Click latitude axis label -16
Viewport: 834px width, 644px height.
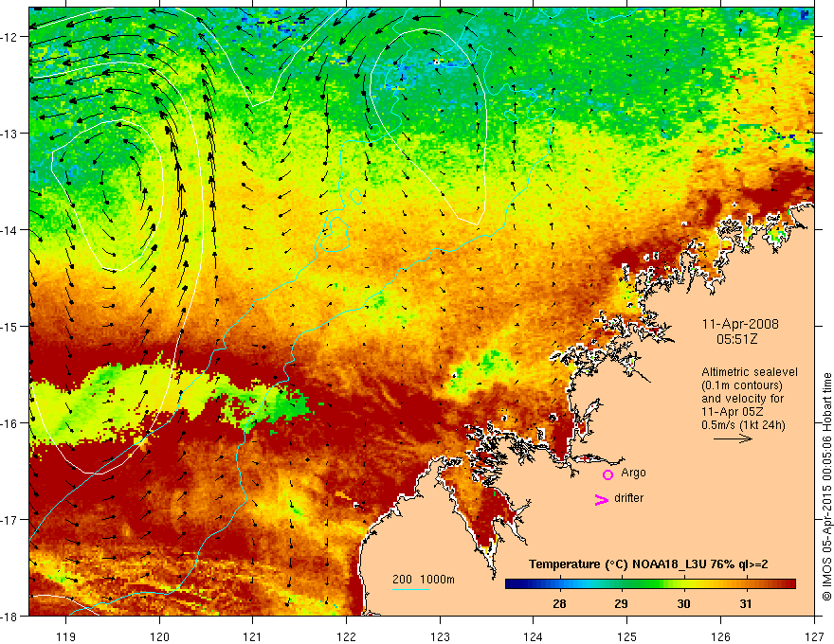click(10, 423)
